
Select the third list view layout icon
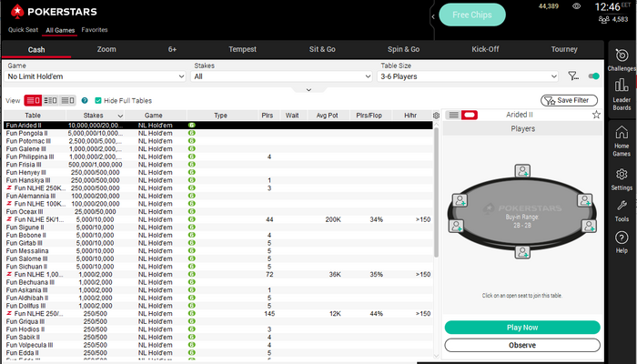(67, 100)
